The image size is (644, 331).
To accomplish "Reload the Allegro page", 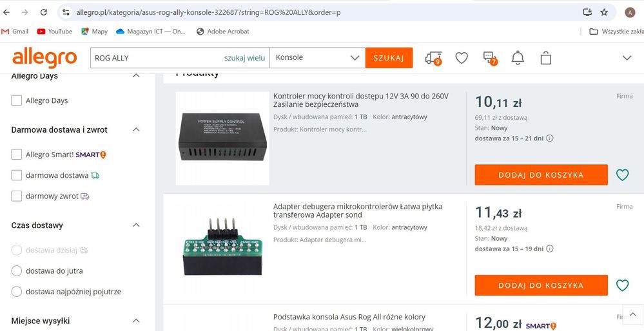I will pos(44,12).
